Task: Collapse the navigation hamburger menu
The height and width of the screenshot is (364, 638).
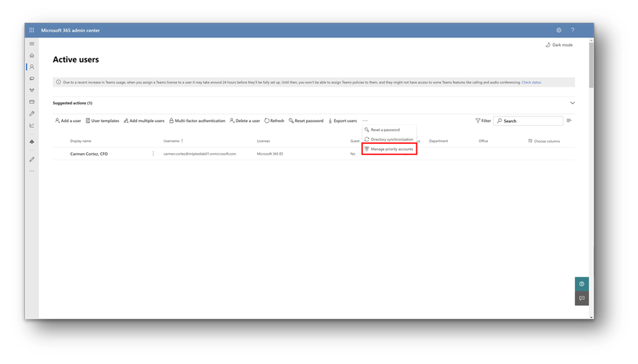Action: (32, 44)
